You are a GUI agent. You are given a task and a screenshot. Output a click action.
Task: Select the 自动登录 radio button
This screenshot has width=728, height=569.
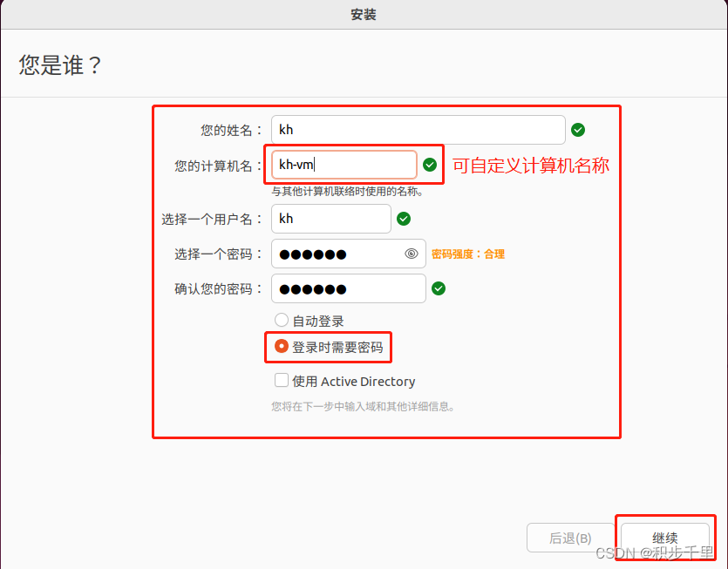tap(282, 320)
